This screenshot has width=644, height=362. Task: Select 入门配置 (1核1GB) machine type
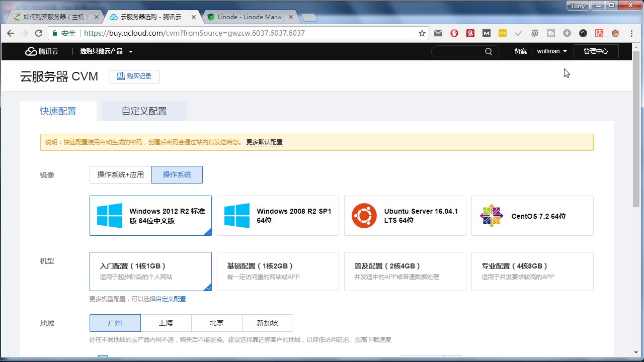(x=150, y=271)
